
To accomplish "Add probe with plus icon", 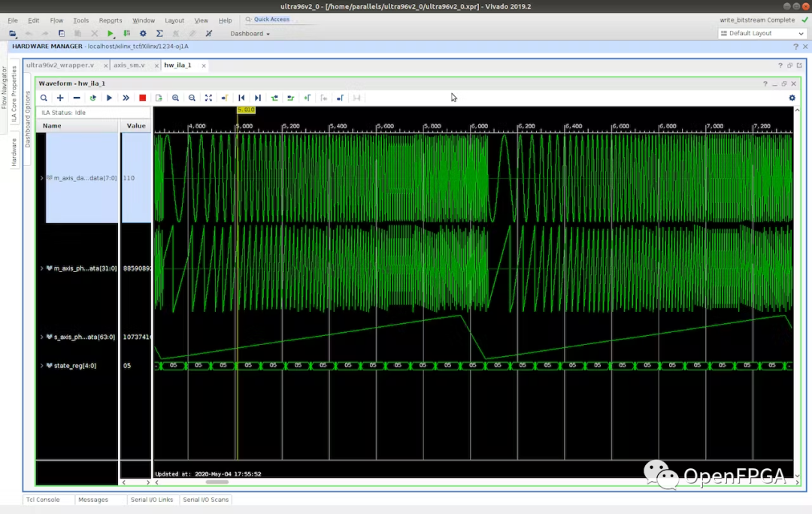I will tap(60, 98).
